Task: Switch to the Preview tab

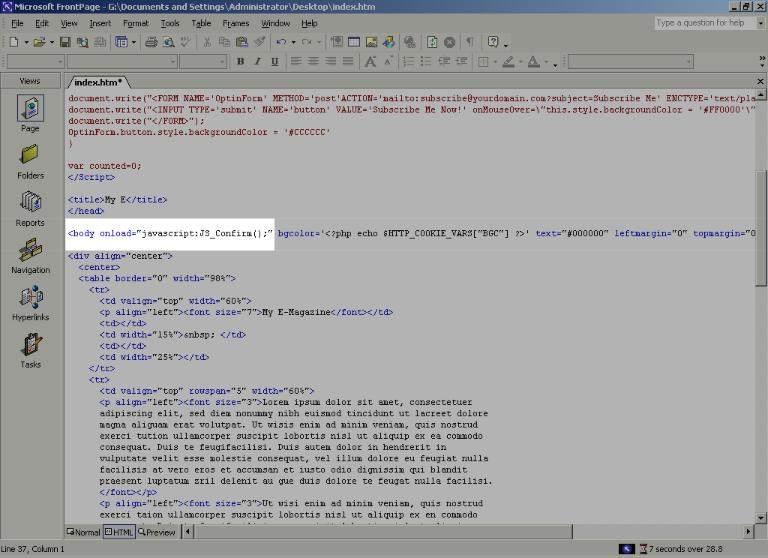Action: click(x=157, y=532)
